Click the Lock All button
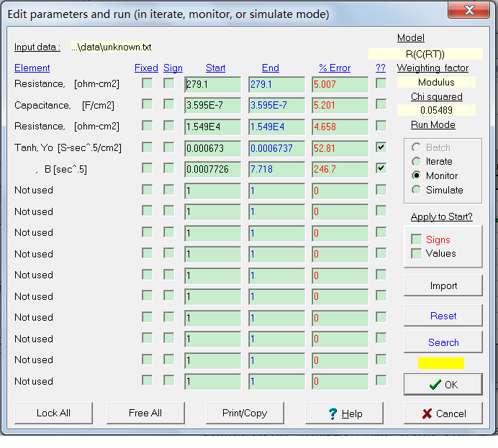Screen dimensions: 498x448 point(53,413)
